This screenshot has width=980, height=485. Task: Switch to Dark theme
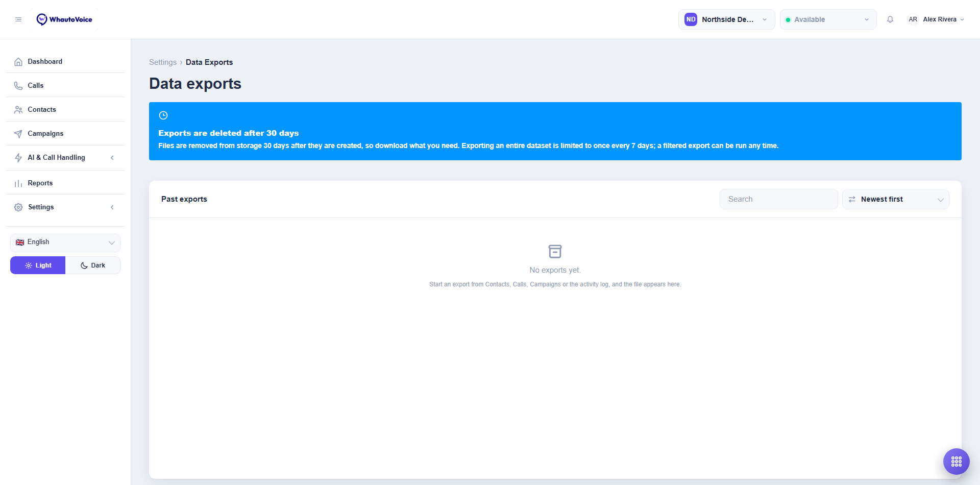tap(93, 265)
